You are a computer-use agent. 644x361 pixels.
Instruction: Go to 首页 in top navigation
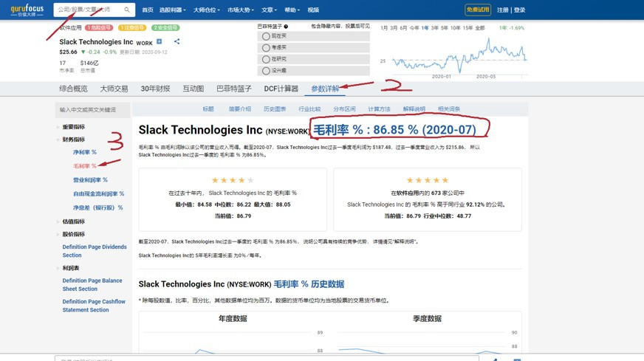point(148,10)
